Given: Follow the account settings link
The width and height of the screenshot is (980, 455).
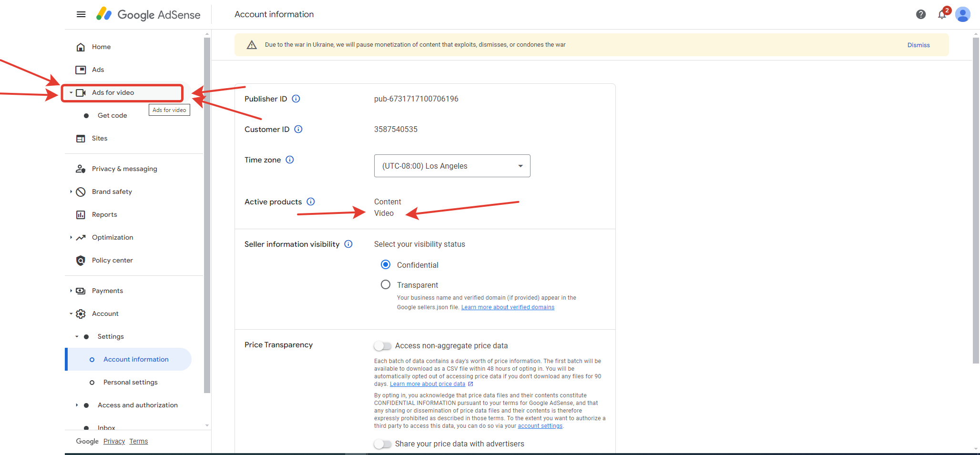Looking at the screenshot, I should pos(540,426).
